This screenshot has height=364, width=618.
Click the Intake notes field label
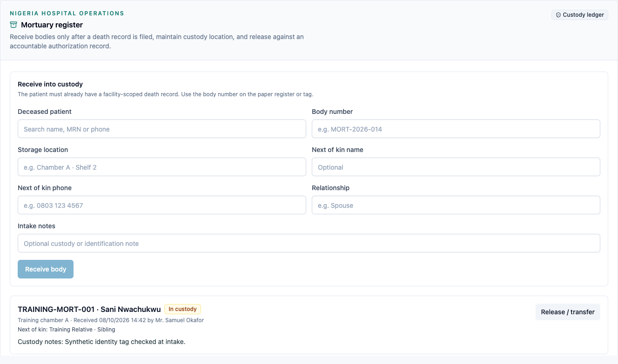click(36, 226)
